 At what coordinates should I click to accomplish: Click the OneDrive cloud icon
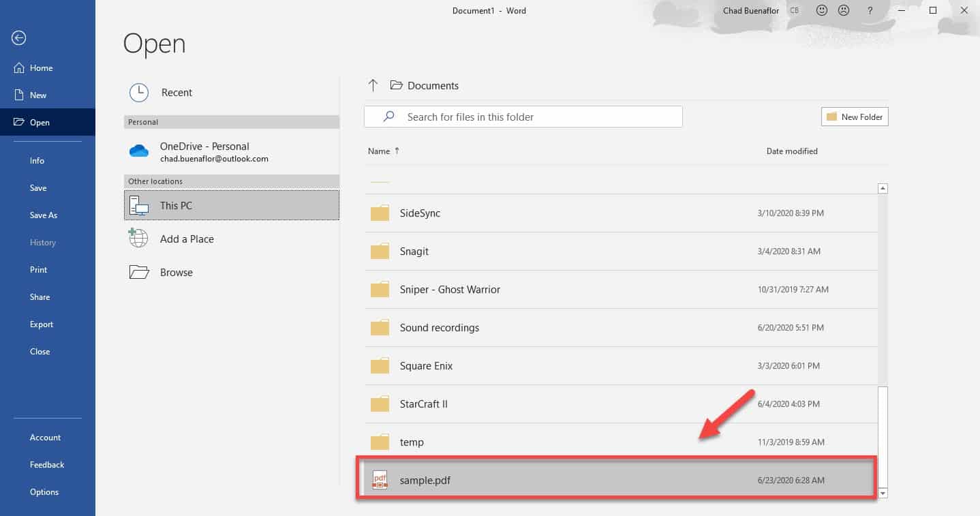(x=139, y=151)
